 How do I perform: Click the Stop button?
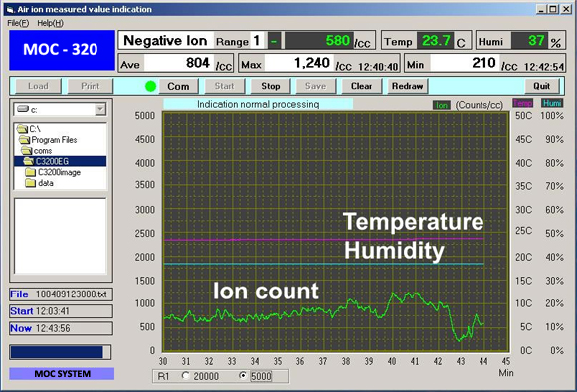[271, 86]
